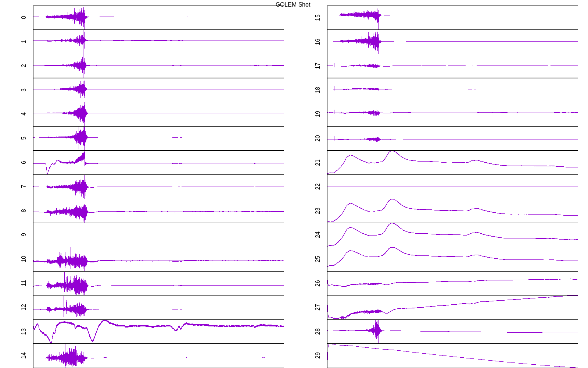Select the channel 0 waveform plot

click(158, 18)
